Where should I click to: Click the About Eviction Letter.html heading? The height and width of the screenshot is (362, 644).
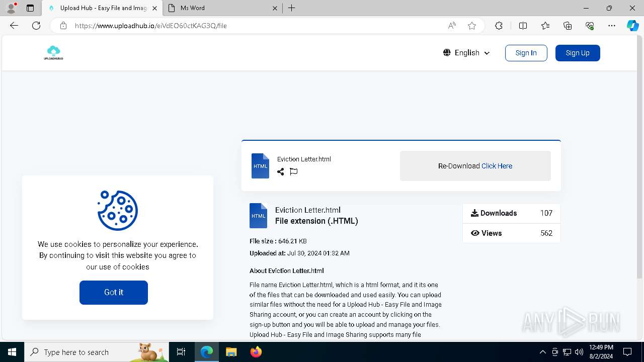(x=287, y=271)
